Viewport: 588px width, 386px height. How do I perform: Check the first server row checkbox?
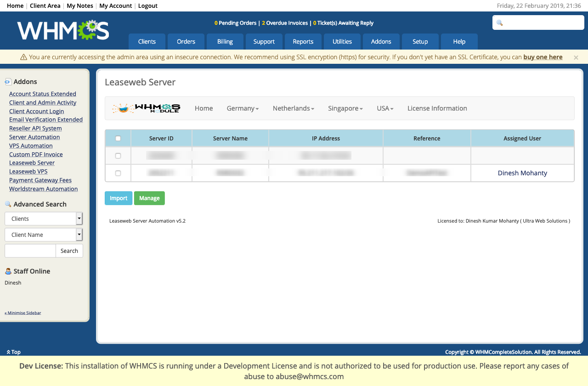(x=118, y=155)
